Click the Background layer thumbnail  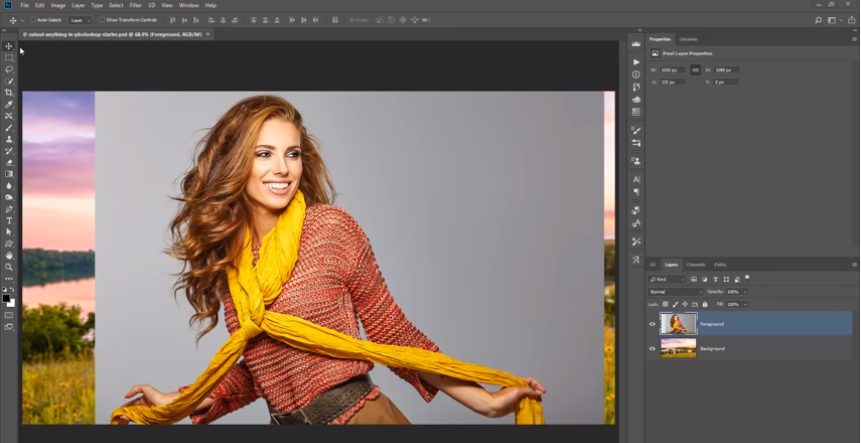click(678, 348)
